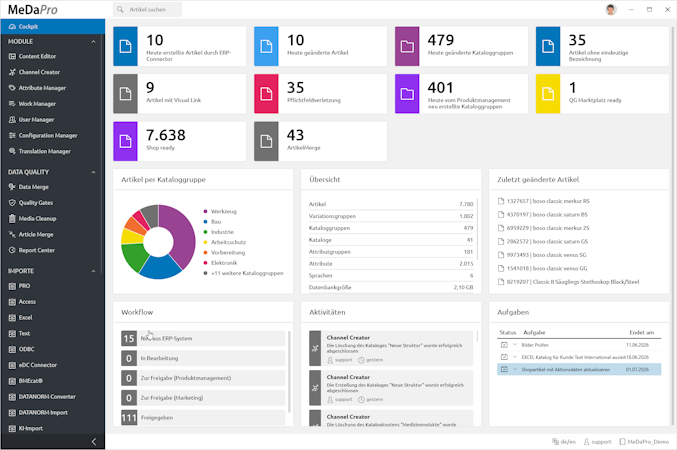Open Media Cleanup in sidebar
Viewport: 677px width, 450px height.
pos(37,219)
